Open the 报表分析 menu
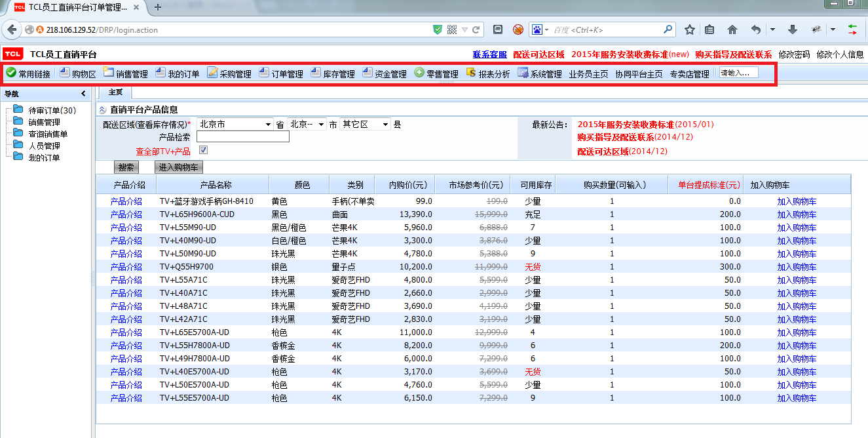Viewport: 868px width, 438px height. pos(488,73)
